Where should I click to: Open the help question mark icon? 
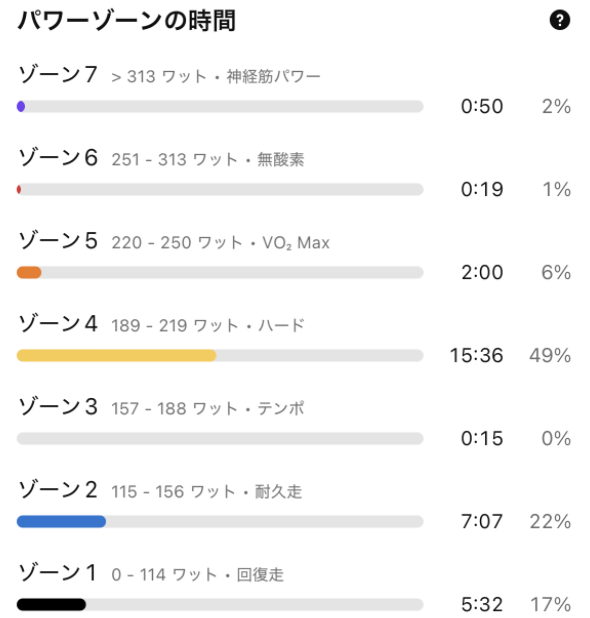[x=560, y=20]
